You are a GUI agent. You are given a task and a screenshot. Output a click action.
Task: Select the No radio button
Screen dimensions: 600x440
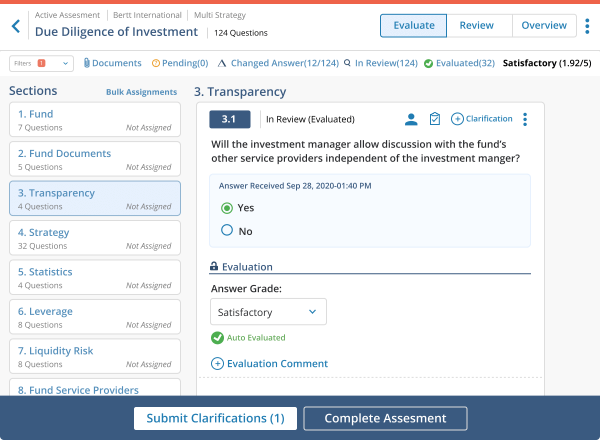click(227, 230)
